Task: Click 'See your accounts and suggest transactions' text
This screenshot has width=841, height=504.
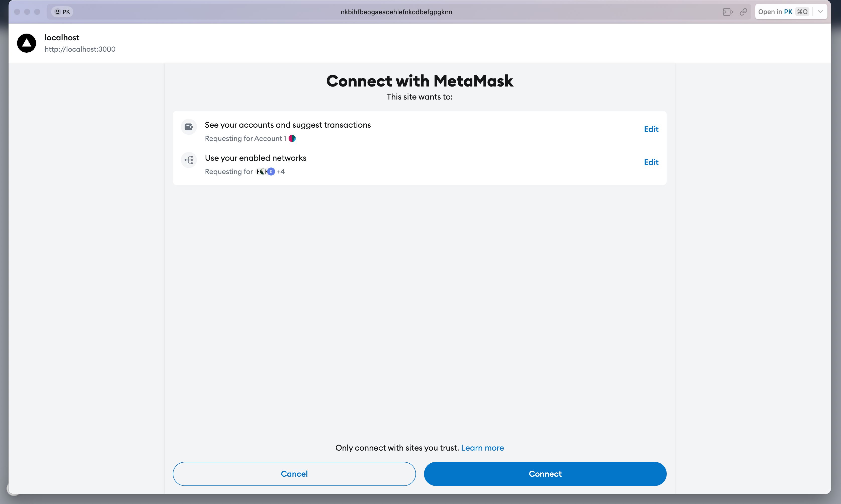Action: 288,125
